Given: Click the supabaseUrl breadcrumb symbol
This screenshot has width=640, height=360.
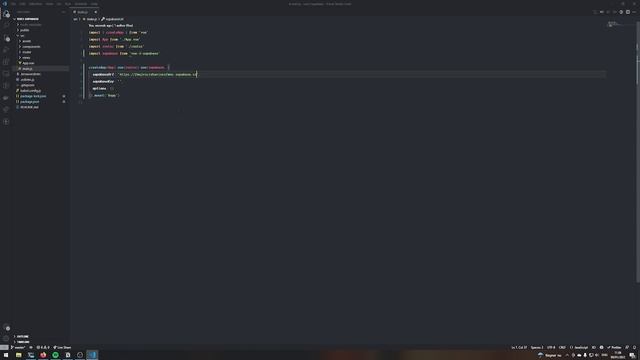Looking at the screenshot, I should pyautogui.click(x=115, y=19).
